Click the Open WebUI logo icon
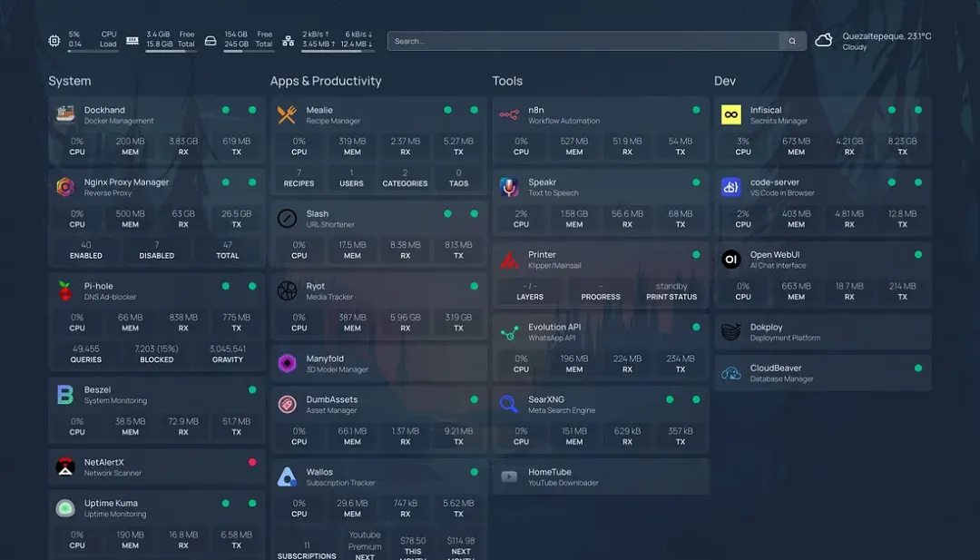 (x=730, y=260)
